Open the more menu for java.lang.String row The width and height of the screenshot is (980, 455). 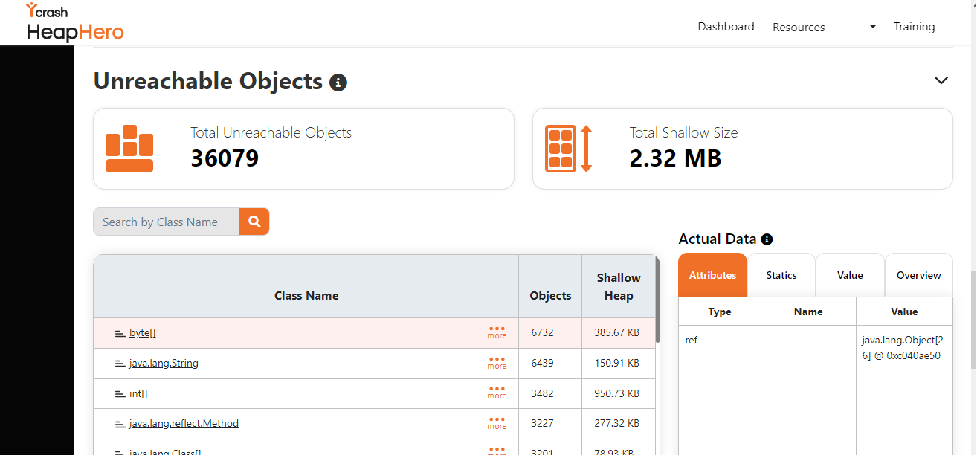497,363
